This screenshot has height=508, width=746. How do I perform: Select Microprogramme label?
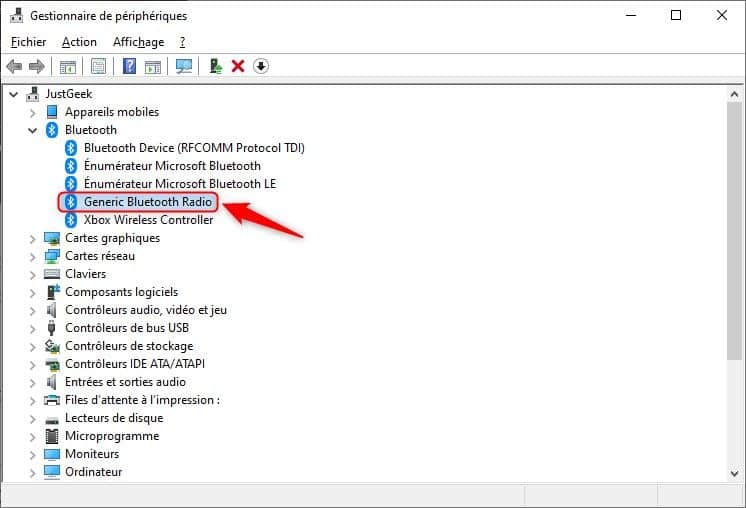[x=112, y=436]
